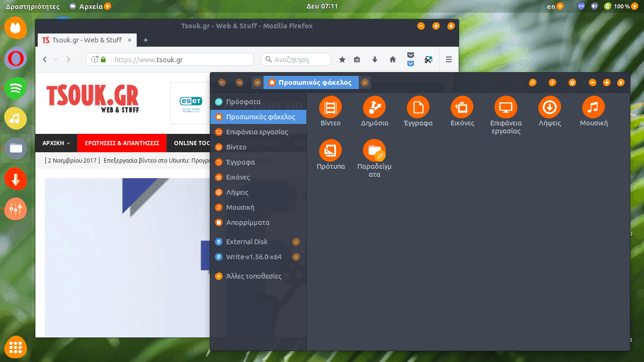Click Άλλες τοποθεσίες in the sidebar
This screenshot has height=362, width=644.
click(253, 276)
